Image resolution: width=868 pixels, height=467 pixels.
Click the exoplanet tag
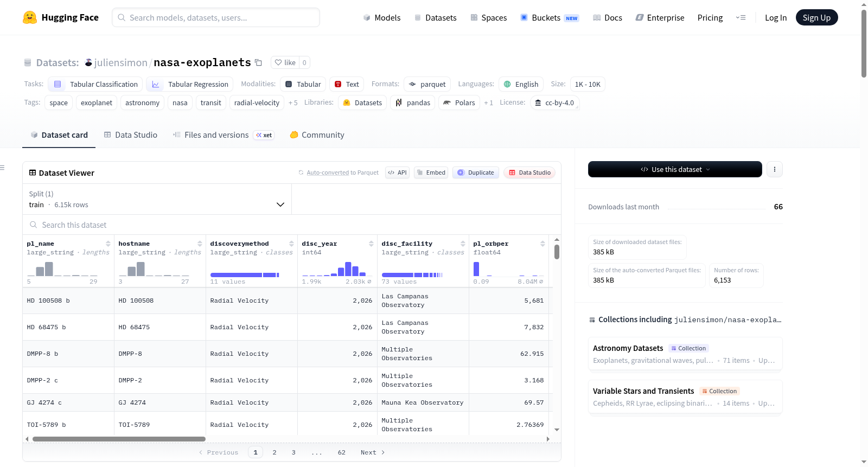click(x=97, y=103)
